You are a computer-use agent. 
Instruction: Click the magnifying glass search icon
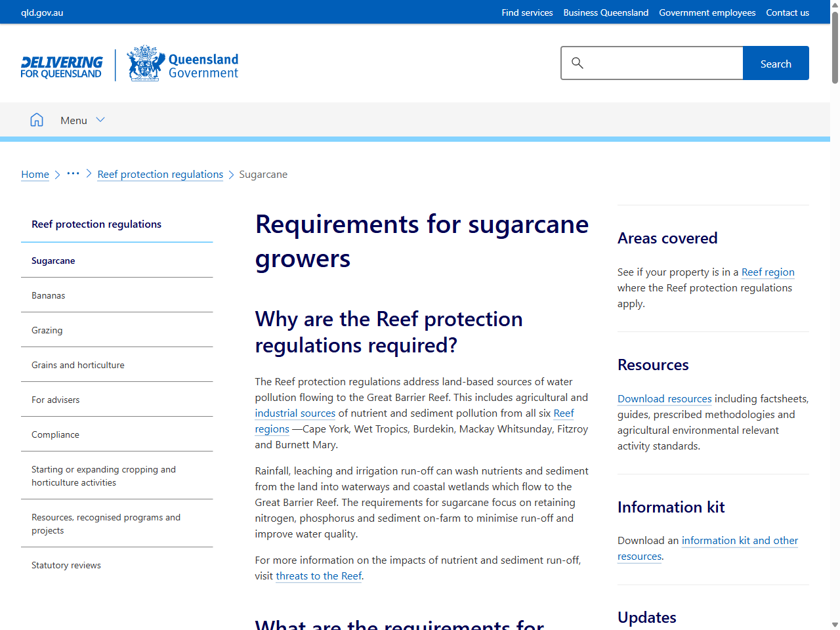click(x=577, y=63)
